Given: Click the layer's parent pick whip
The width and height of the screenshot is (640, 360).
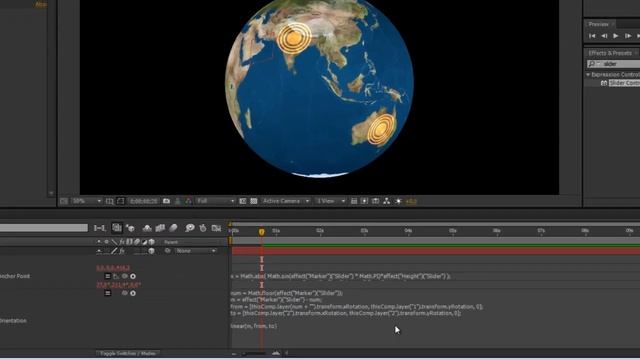Looking at the screenshot, I should coord(167,251).
